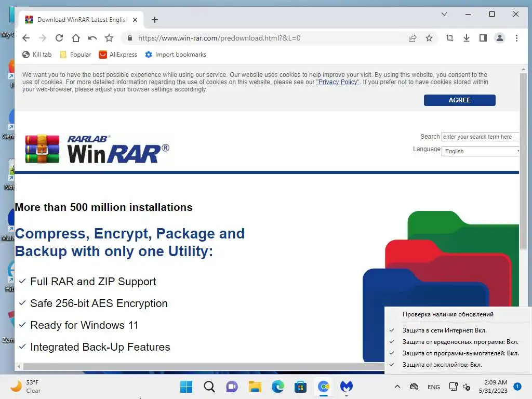Open the Privacy Policy link

click(x=338, y=82)
